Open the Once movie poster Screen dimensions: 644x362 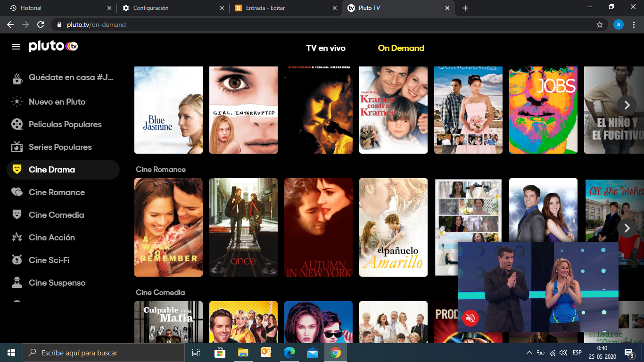(x=243, y=227)
